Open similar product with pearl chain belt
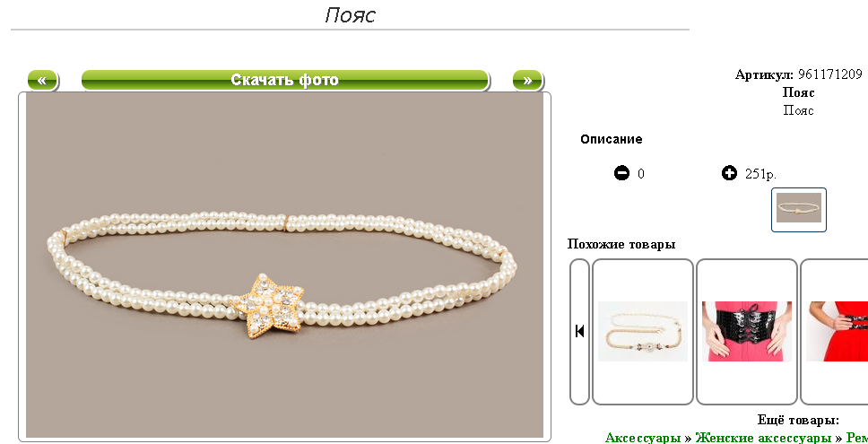 643,331
